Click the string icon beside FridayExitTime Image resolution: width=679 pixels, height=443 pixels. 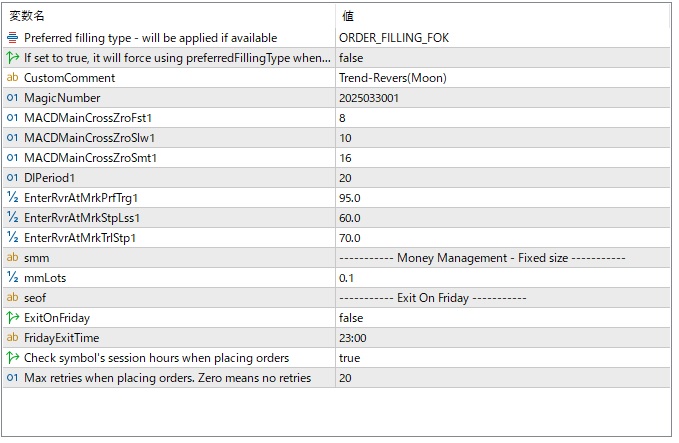(x=13, y=338)
